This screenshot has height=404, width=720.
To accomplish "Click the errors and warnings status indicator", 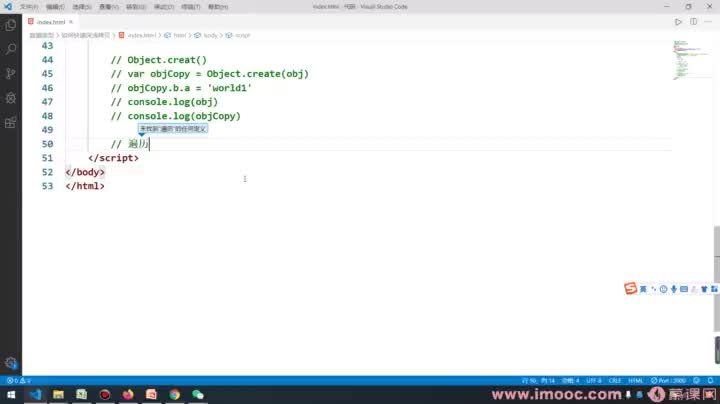I will [18, 381].
